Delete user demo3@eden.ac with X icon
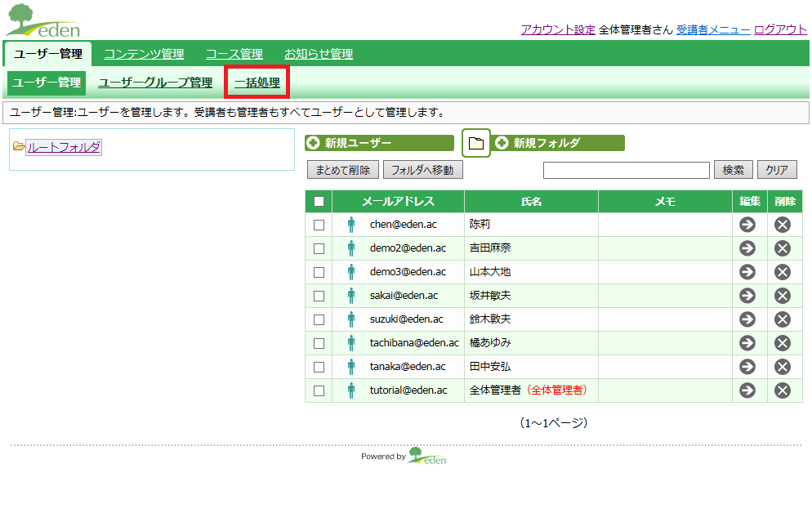 783,272
